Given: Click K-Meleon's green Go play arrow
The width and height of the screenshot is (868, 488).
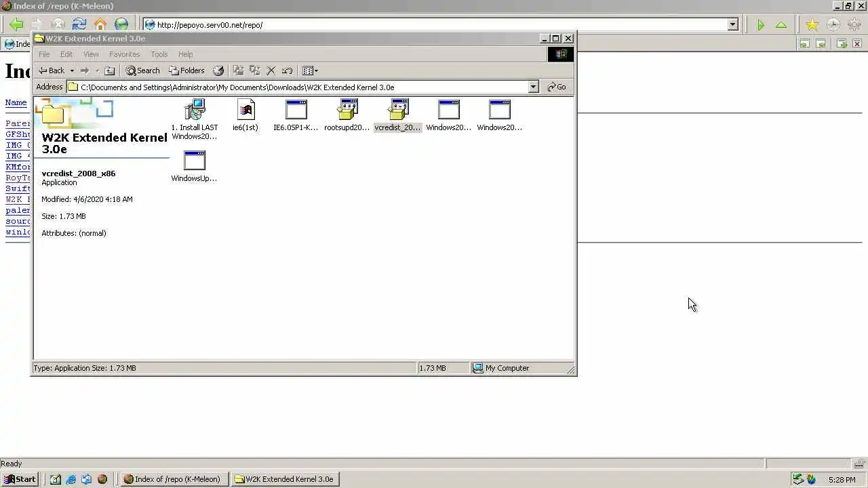Looking at the screenshot, I should point(761,25).
